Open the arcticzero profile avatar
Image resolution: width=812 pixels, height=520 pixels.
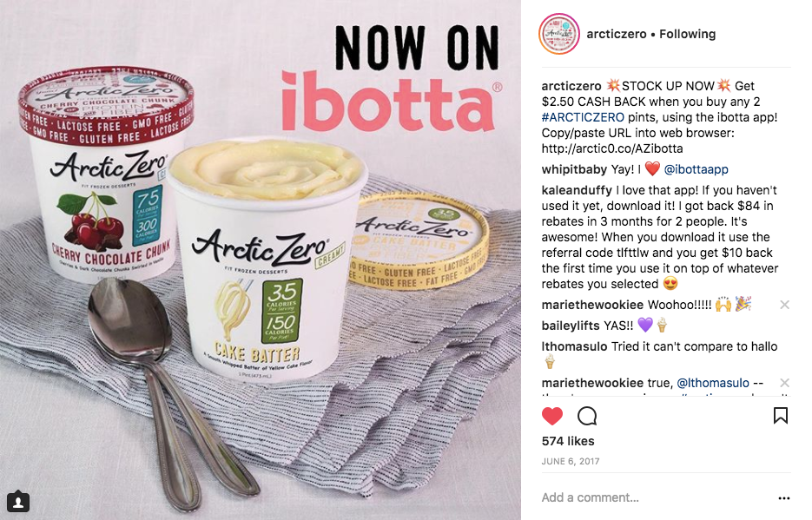tap(559, 34)
